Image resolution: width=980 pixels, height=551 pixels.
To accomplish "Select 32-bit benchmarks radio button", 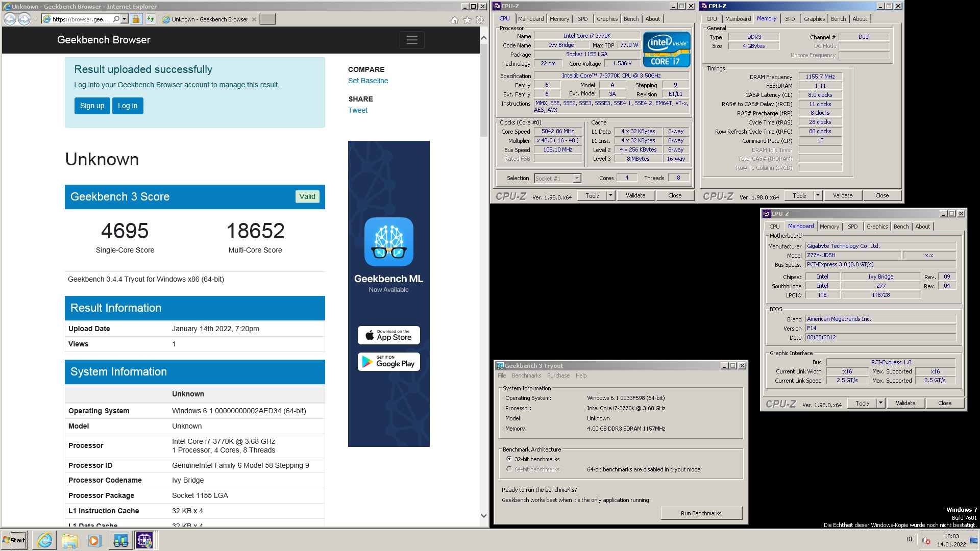I will pyautogui.click(x=509, y=459).
